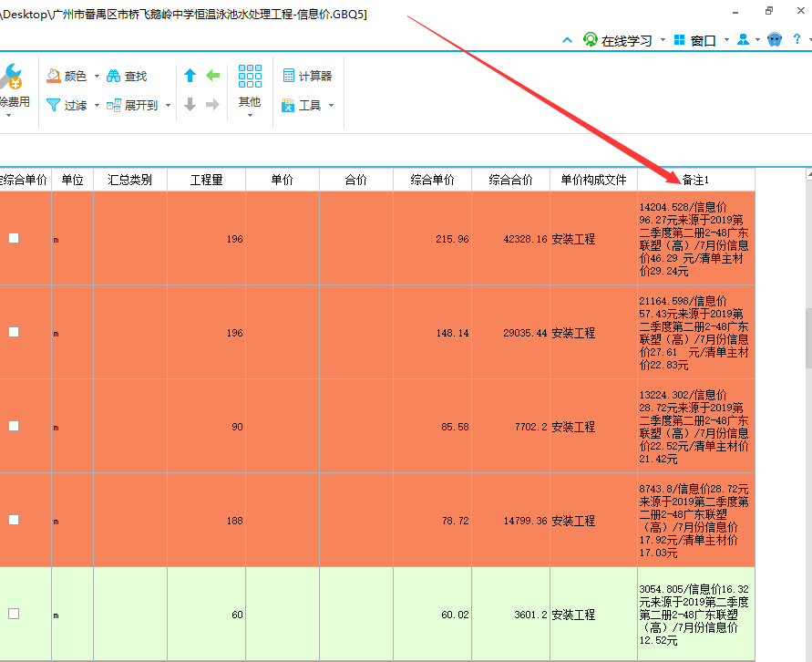Click the 过滤 funnel icon
This screenshot has height=662, width=812.
tap(54, 105)
